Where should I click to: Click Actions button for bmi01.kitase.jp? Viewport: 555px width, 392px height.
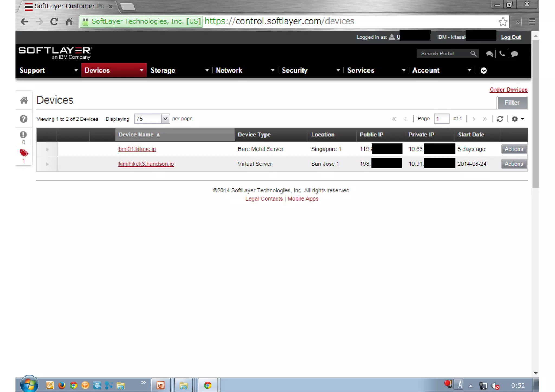514,149
